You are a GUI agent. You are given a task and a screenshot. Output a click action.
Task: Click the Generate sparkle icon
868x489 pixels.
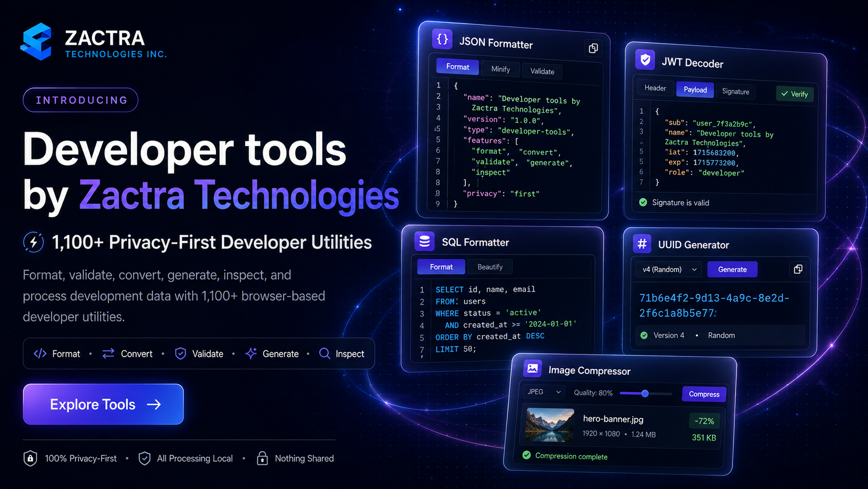tap(251, 354)
